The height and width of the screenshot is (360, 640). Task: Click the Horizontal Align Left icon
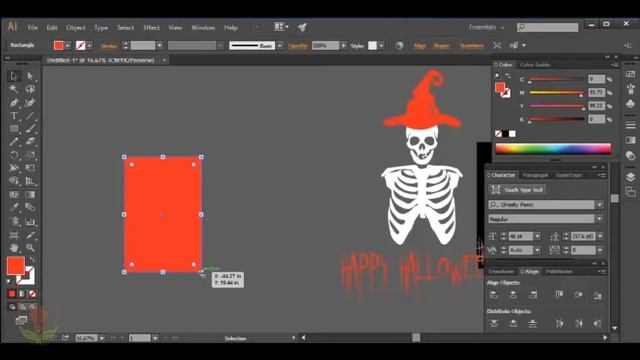(x=493, y=295)
